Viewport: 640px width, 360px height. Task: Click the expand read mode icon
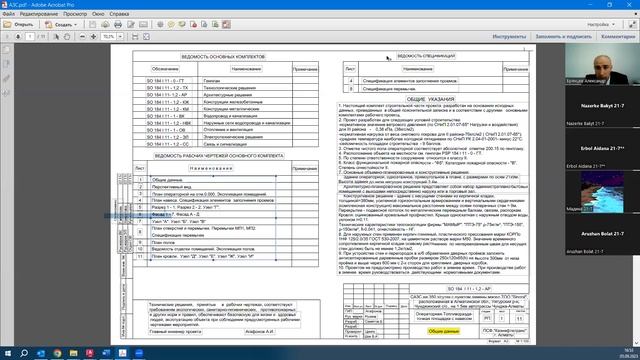[x=632, y=24]
